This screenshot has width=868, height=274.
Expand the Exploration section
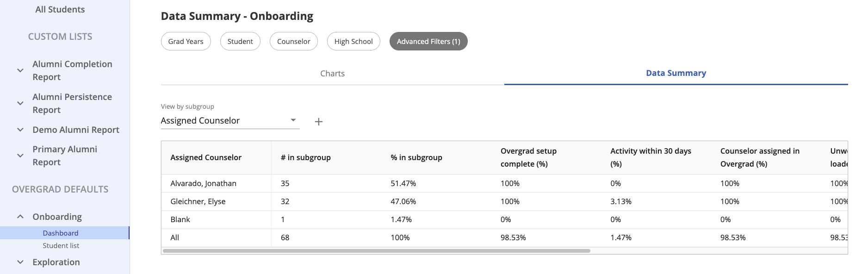click(20, 262)
